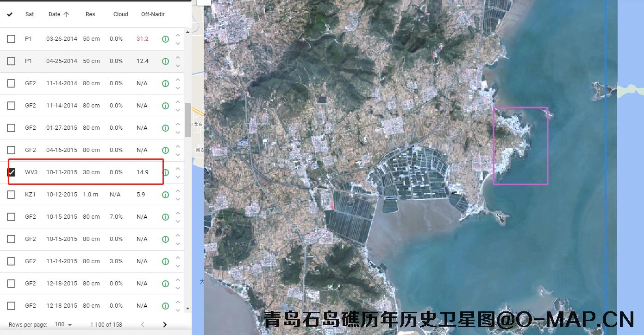644x335 pixels.
Task: Click select-all checkmark in table header
Action: 10,14
